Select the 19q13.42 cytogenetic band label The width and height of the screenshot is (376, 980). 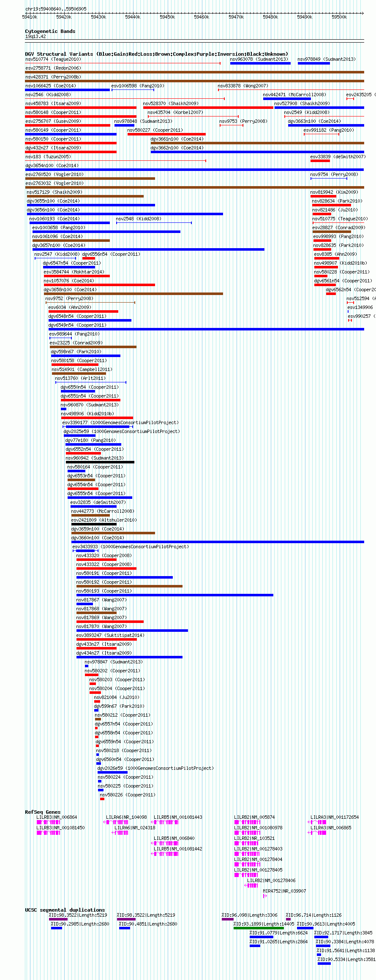35,37
